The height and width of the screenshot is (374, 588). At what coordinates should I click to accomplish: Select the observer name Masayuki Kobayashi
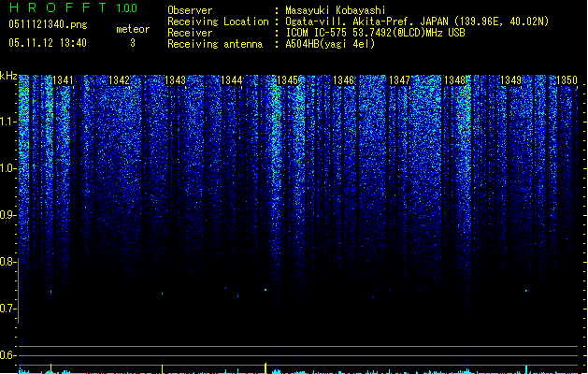(x=335, y=10)
